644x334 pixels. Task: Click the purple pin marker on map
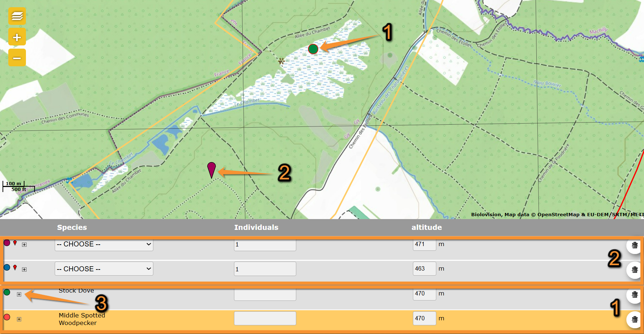click(x=211, y=169)
